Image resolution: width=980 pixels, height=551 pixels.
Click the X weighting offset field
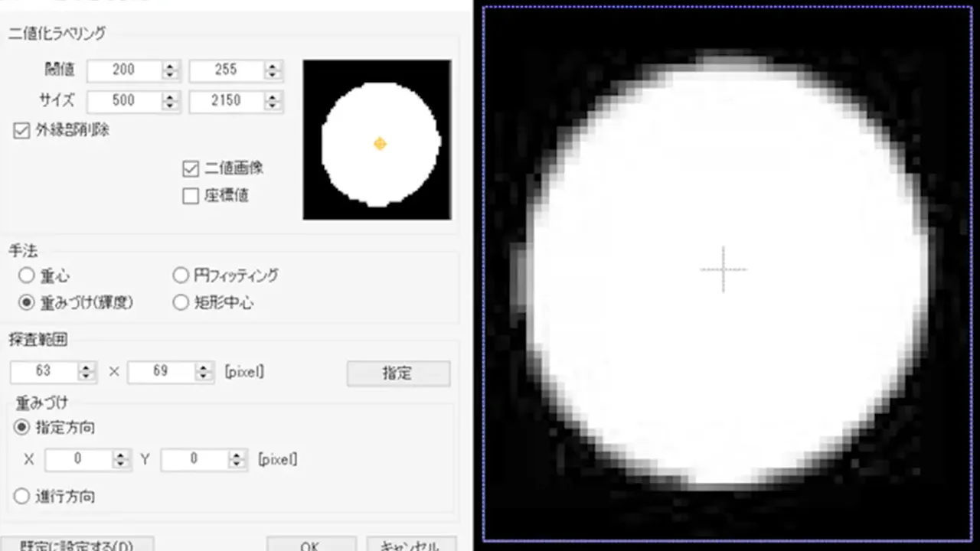point(78,459)
